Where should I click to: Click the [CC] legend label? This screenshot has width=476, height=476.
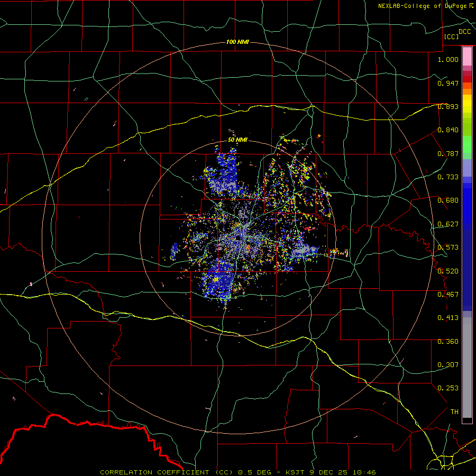[x=451, y=36]
